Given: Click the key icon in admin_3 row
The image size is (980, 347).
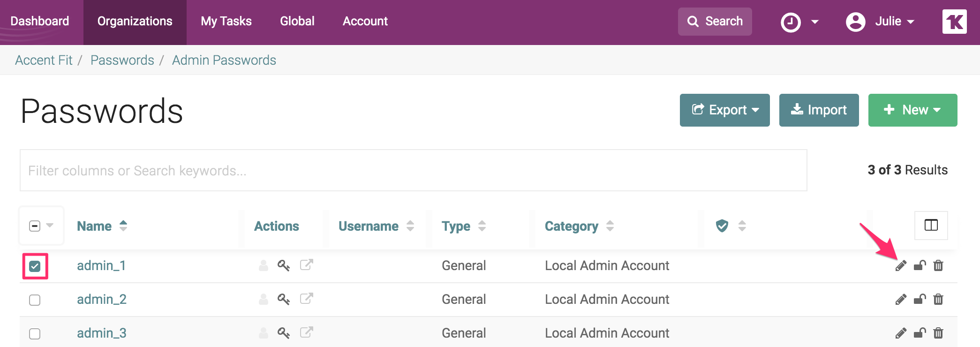Looking at the screenshot, I should pyautogui.click(x=284, y=333).
